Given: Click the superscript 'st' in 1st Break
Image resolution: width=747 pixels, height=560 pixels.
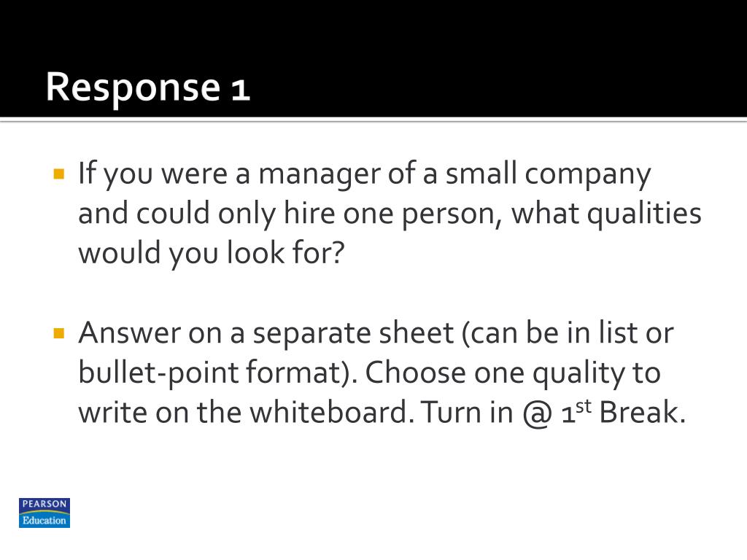Looking at the screenshot, I should 584,406.
